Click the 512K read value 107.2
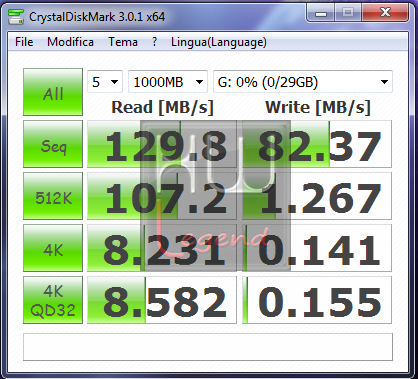 [x=162, y=196]
